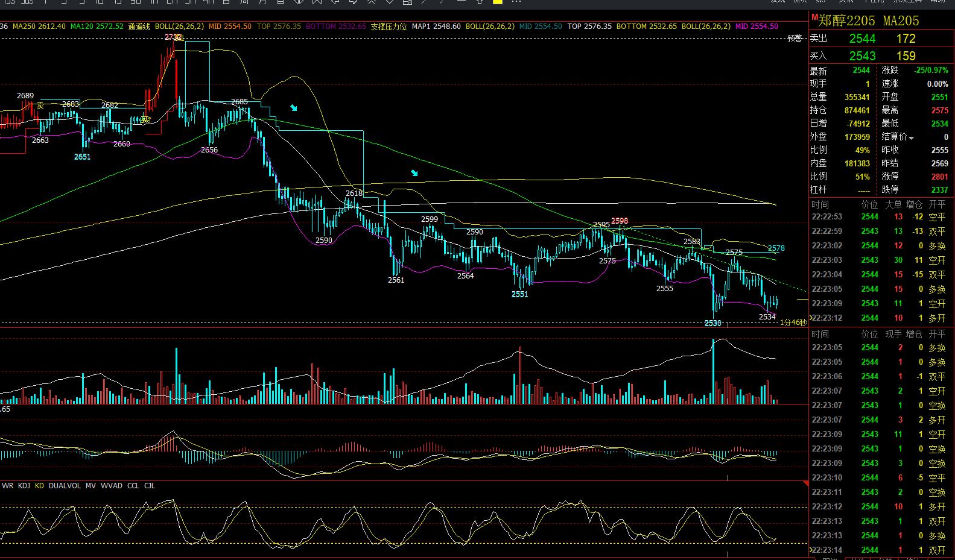
Task: Click the 涨停 limit-up price 2801
Action: pos(939,177)
